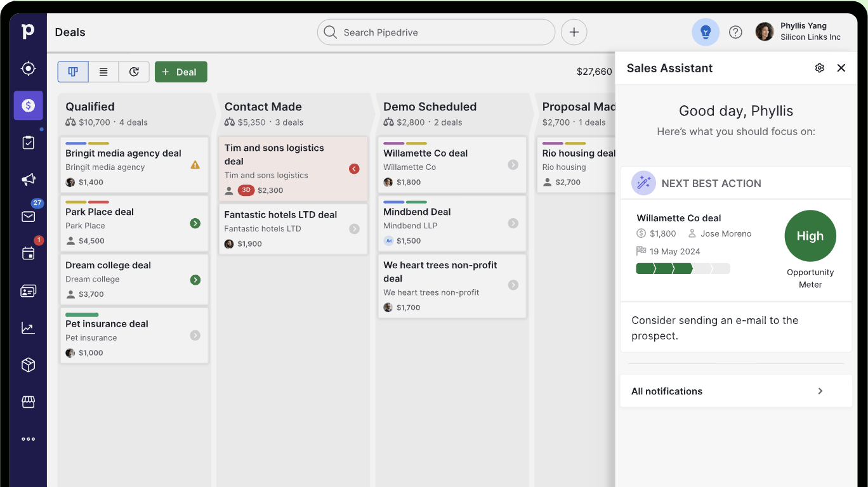Open the Rio housing deal card
This screenshot has height=487, width=868.
576,165
